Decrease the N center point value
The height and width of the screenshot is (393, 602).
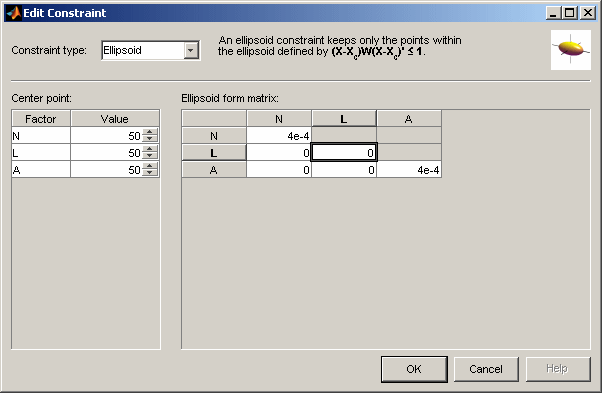(150, 139)
